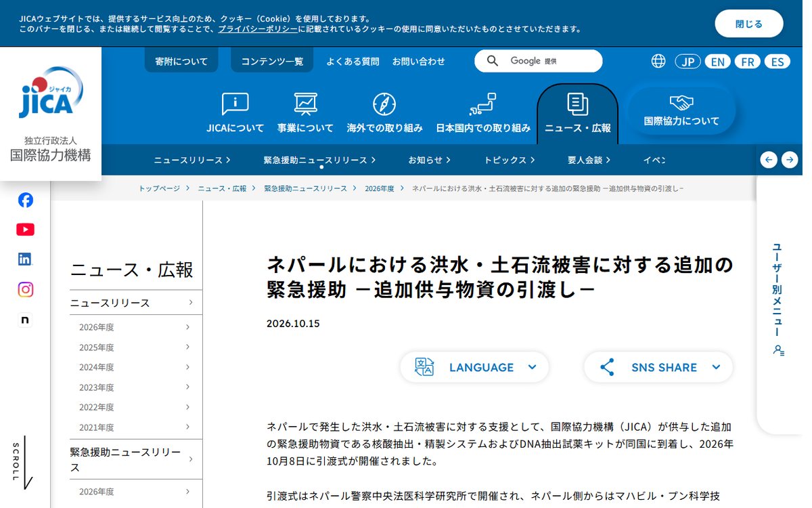Open JICAについて main menu
Image resolution: width=812 pixels, height=508 pixels.
tap(235, 113)
